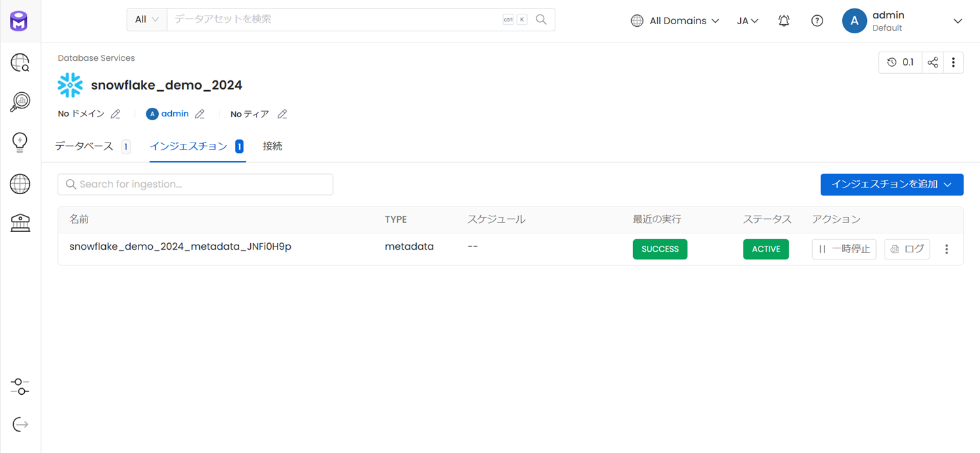Click the アクション column header
The width and height of the screenshot is (980, 453).
[836, 220]
